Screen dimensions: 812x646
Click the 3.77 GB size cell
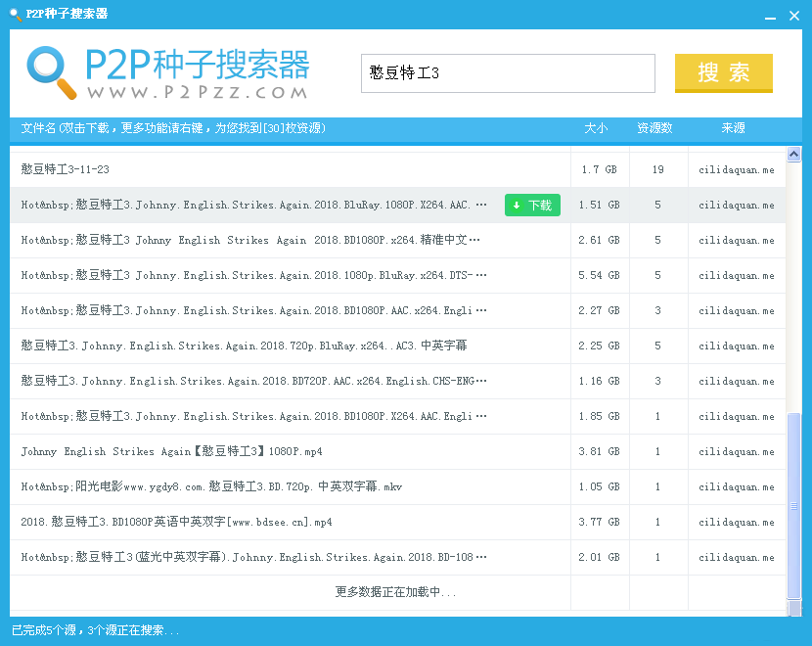coord(600,523)
